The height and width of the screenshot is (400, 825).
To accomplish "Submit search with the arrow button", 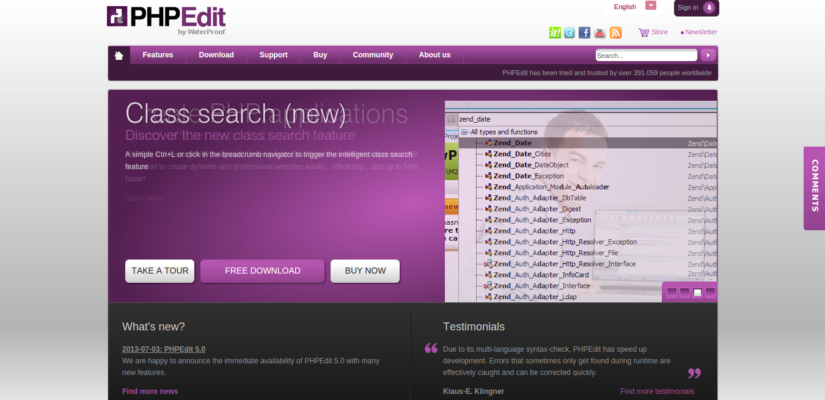I will point(708,55).
